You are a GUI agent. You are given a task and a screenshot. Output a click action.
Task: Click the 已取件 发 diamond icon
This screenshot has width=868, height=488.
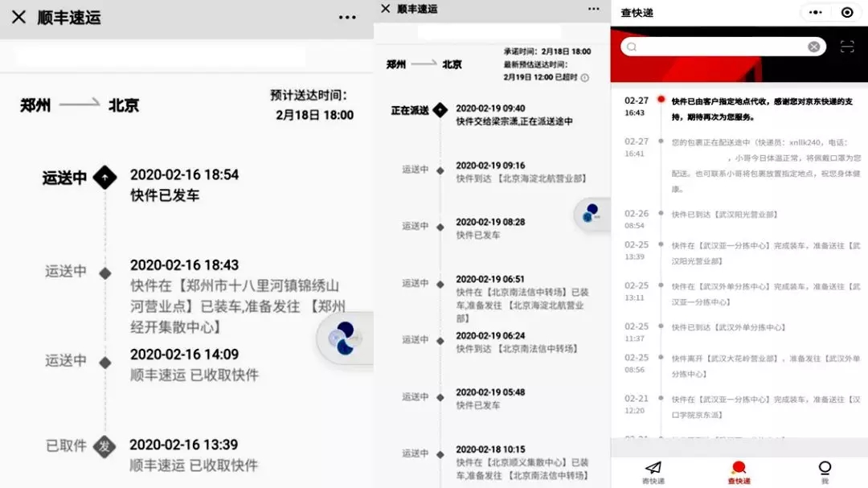click(104, 445)
